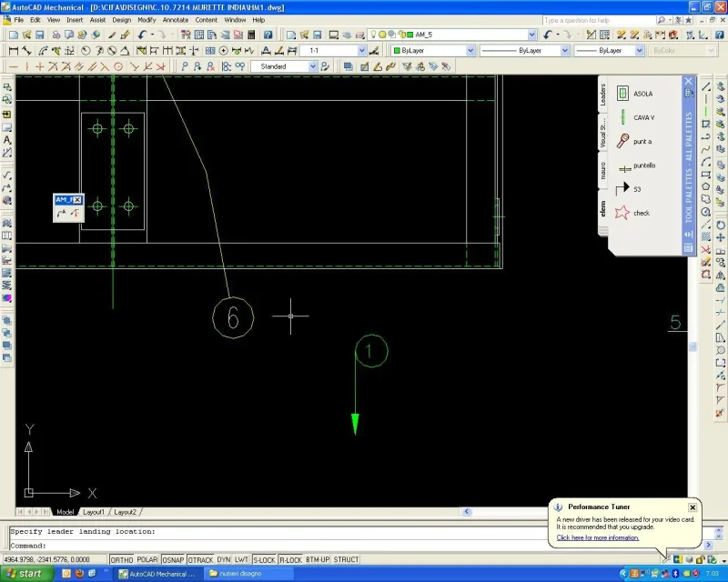Click the green AM_5 layer color square

tap(410, 35)
